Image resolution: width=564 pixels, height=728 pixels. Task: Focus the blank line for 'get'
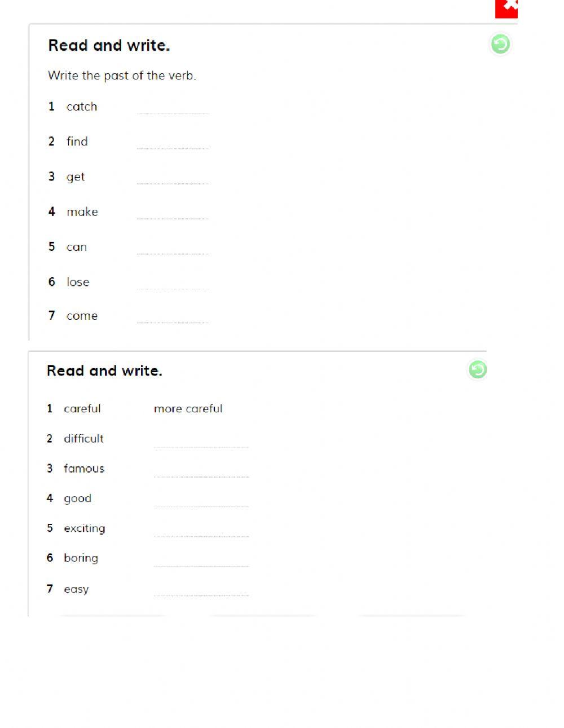[173, 178]
